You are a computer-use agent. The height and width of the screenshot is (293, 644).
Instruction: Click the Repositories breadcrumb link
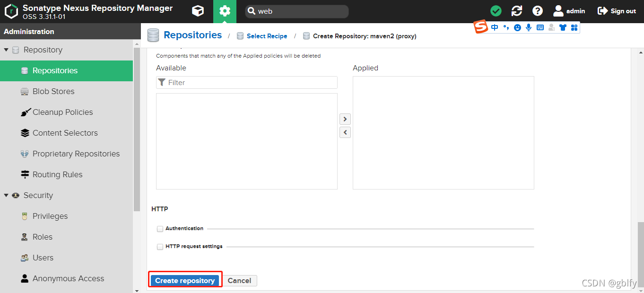(x=192, y=35)
